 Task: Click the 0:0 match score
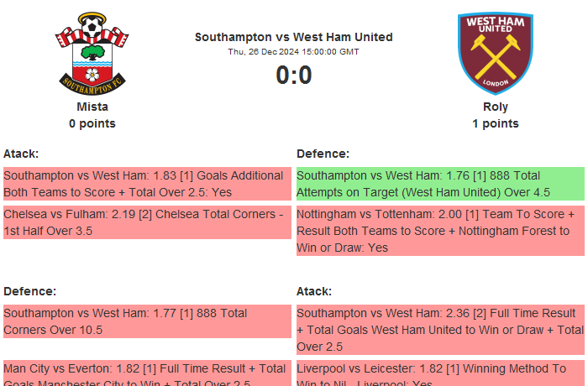pyautogui.click(x=293, y=76)
